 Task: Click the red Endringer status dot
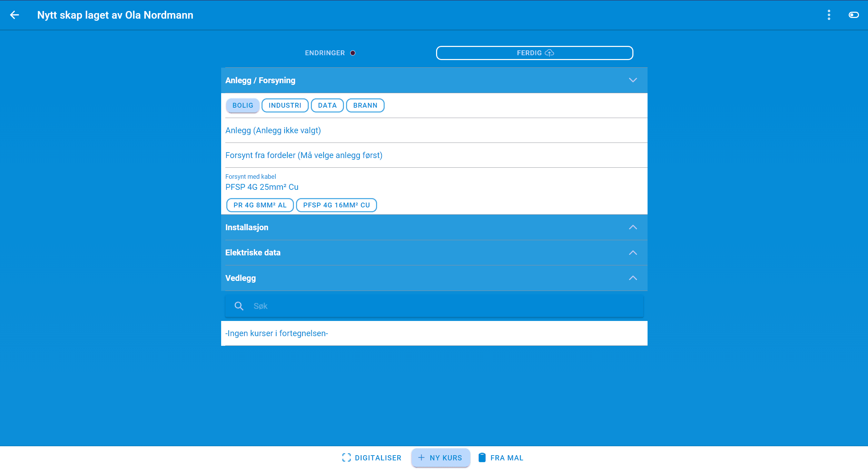click(353, 53)
